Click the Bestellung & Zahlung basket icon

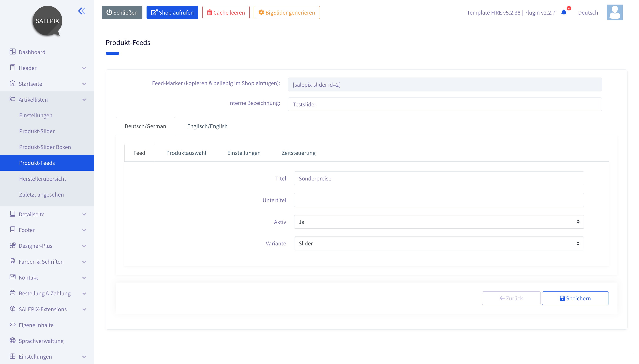(x=13, y=293)
